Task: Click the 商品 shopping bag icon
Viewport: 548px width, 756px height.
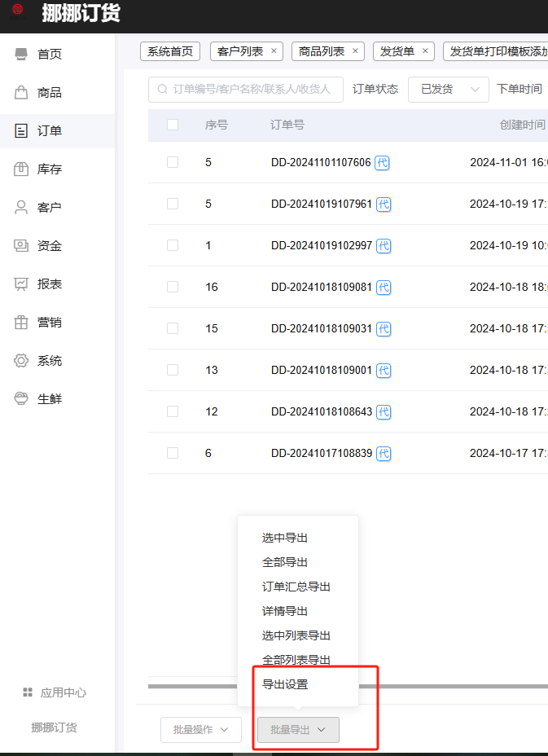Action: click(x=21, y=93)
